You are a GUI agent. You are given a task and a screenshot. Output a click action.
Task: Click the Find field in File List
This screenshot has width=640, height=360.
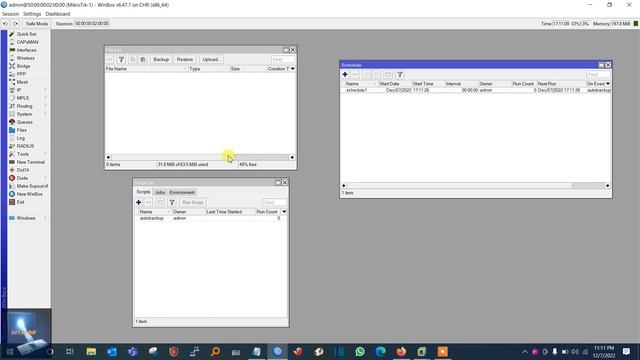(x=283, y=60)
